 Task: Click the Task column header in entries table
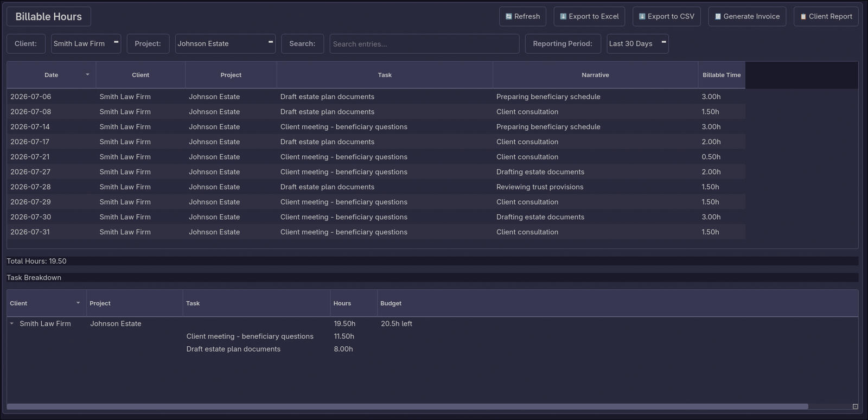coord(385,75)
